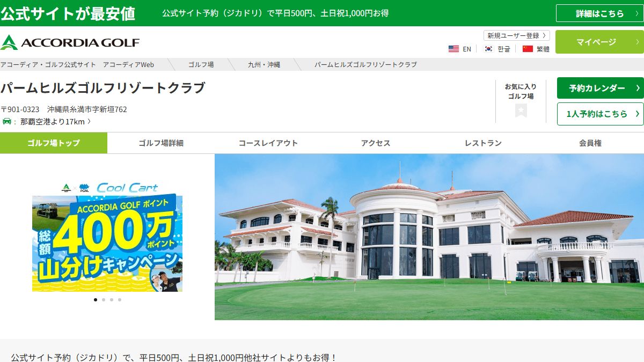The width and height of the screenshot is (644, 362).
Task: Click the car icon by 那覇空港
Action: coord(6,121)
